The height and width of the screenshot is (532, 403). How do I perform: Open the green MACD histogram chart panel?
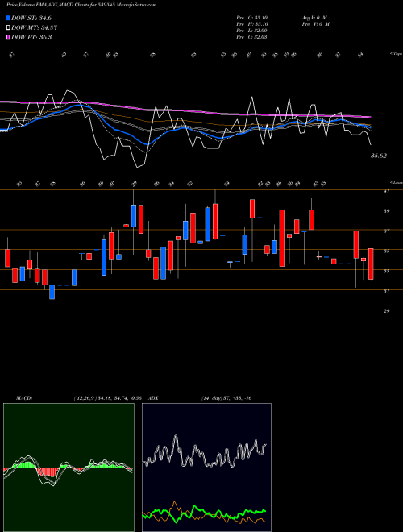69,468
